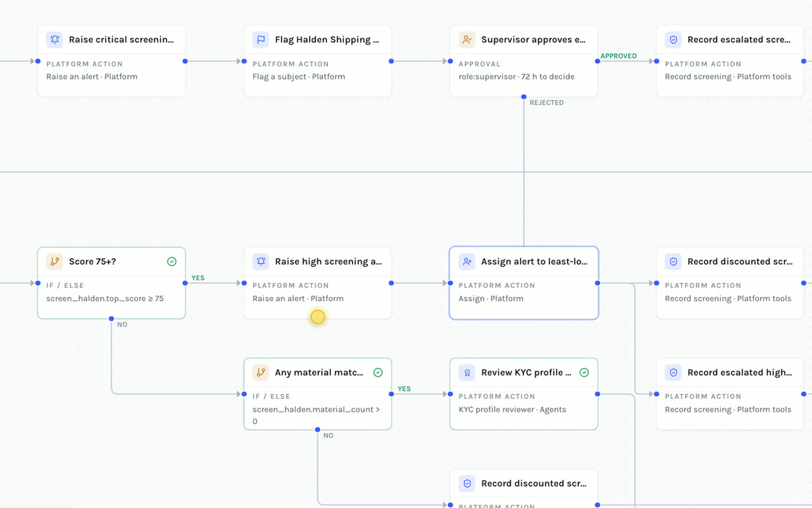
Task: Click the shield icon on the Record discounted node next to the Assign alert node
Action: point(673,262)
